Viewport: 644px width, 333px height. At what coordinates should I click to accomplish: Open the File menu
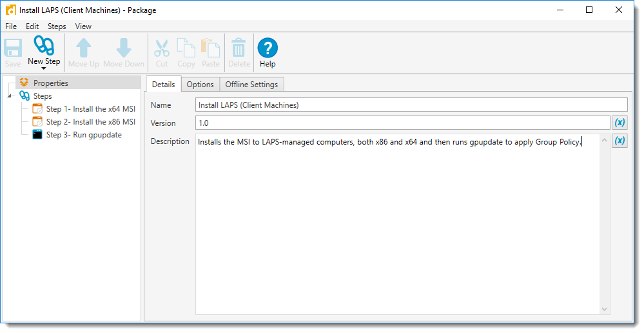pyautogui.click(x=11, y=26)
